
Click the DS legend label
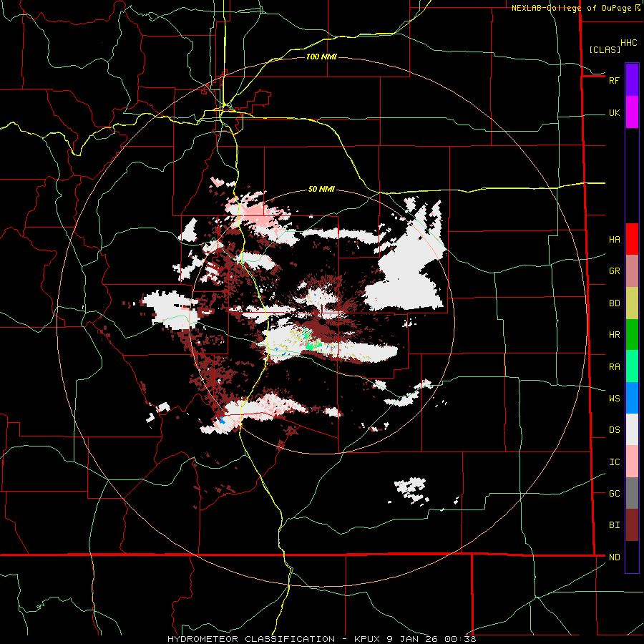pos(614,430)
